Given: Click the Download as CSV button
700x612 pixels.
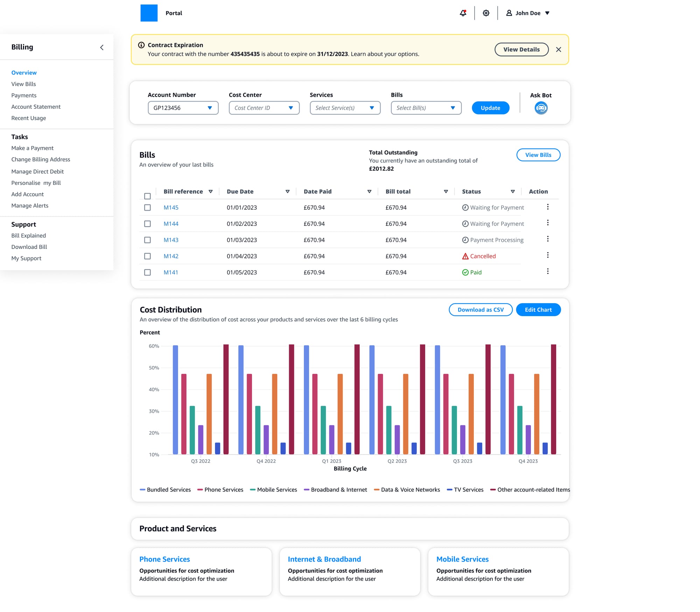Looking at the screenshot, I should [x=480, y=310].
